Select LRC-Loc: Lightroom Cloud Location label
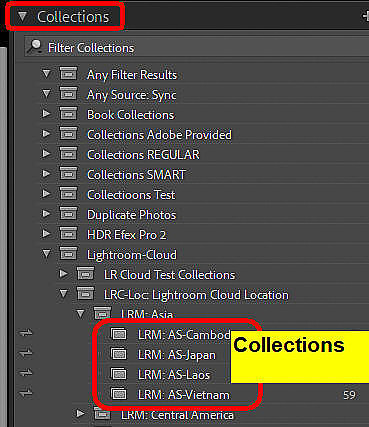This screenshot has height=427, width=369. coord(196,295)
